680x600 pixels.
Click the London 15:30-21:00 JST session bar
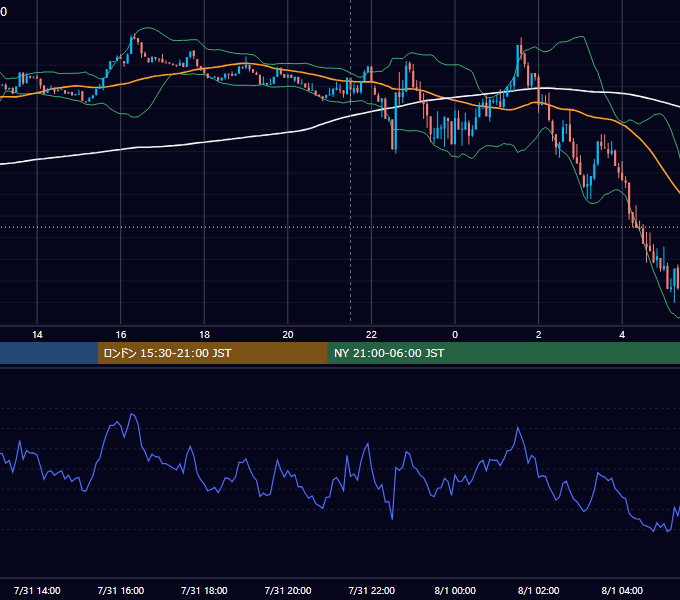212,353
